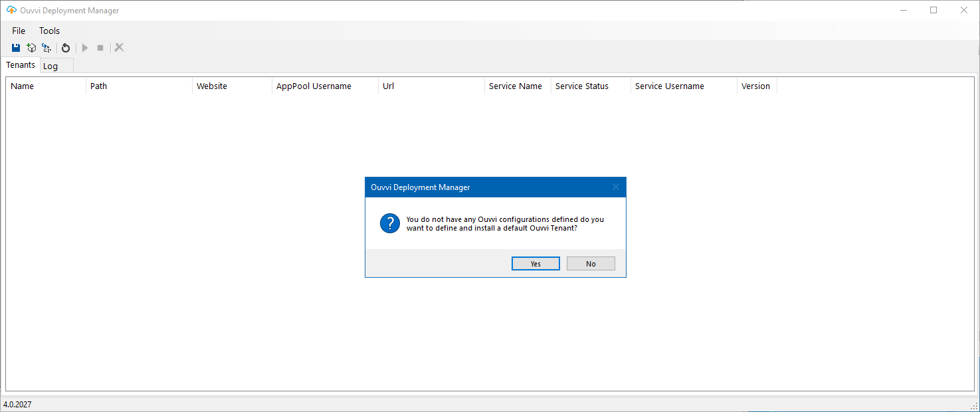Click the add new tenant cube icon
This screenshot has height=412, width=980.
[31, 48]
